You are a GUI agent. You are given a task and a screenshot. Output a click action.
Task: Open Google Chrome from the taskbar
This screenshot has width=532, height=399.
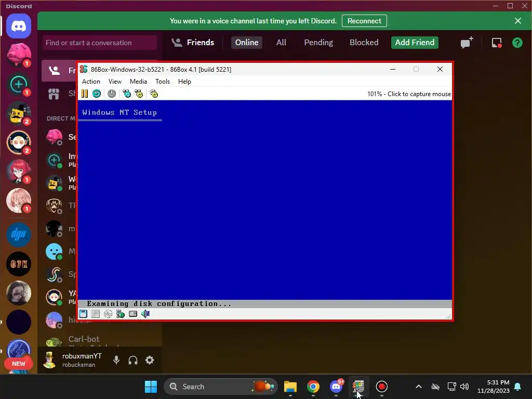[x=313, y=387]
